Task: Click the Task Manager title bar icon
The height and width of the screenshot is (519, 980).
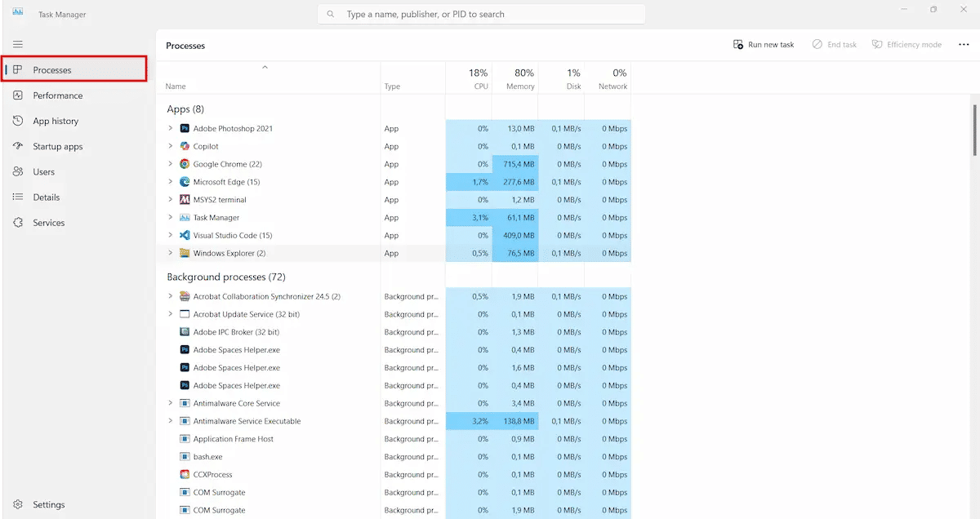Action: coord(18,14)
